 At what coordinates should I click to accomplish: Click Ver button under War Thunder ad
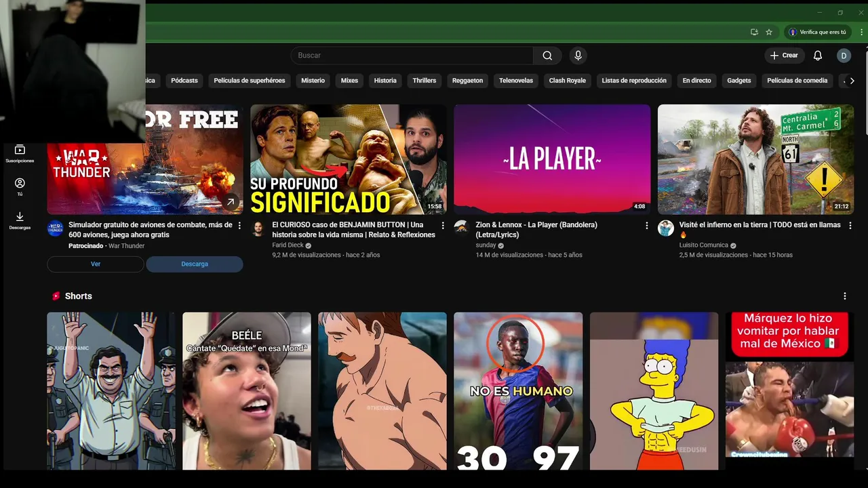pyautogui.click(x=96, y=264)
